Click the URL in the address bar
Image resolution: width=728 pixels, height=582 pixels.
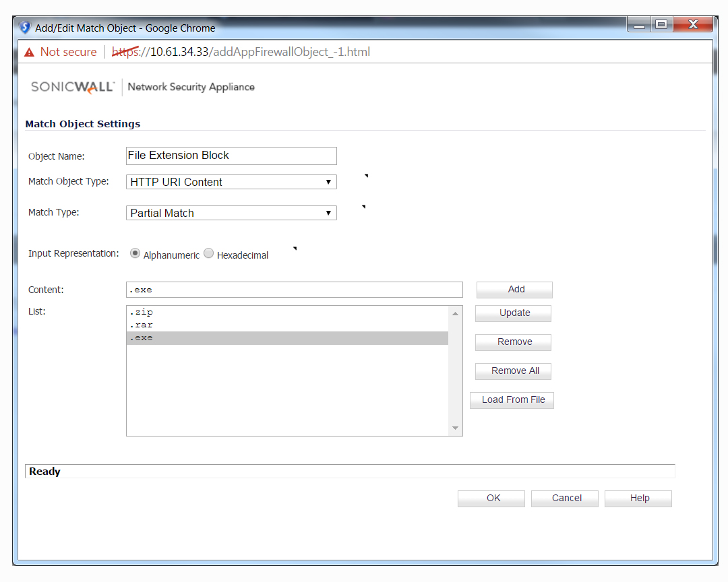[241, 52]
